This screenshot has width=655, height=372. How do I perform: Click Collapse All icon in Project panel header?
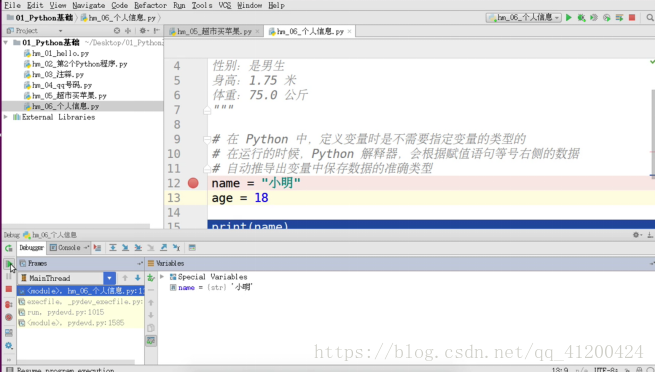tap(128, 30)
